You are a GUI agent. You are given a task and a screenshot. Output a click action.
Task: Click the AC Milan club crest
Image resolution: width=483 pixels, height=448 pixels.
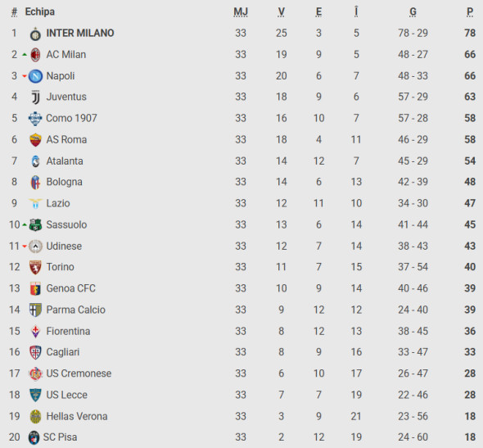pyautogui.click(x=35, y=55)
